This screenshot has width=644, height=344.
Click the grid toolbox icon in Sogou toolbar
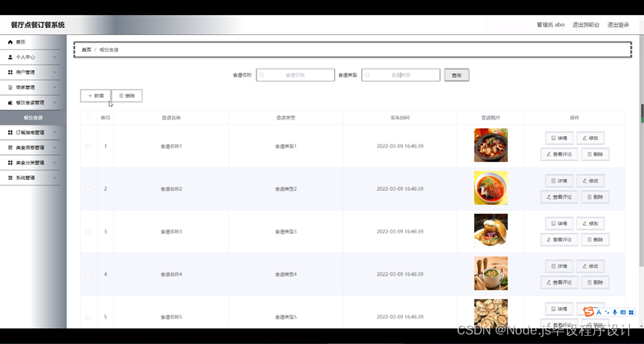pyautogui.click(x=631, y=313)
